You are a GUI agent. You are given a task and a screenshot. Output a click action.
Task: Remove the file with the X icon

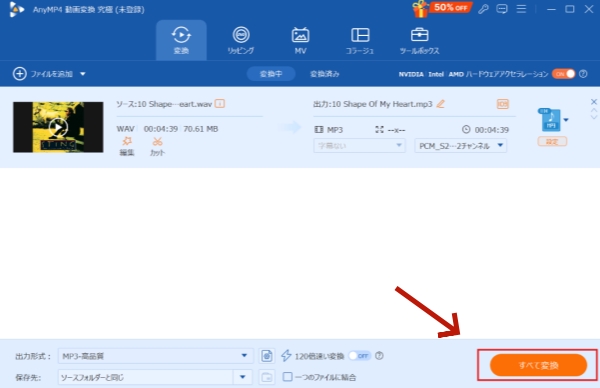click(593, 102)
